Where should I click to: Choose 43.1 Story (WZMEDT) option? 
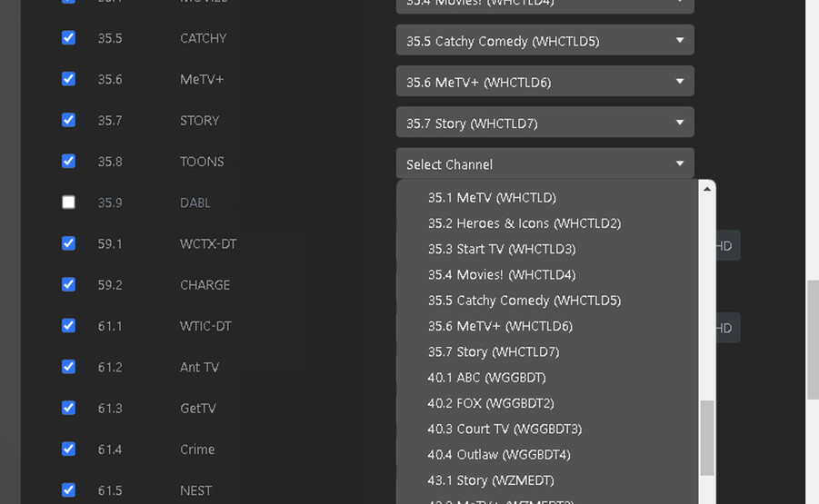(x=491, y=480)
